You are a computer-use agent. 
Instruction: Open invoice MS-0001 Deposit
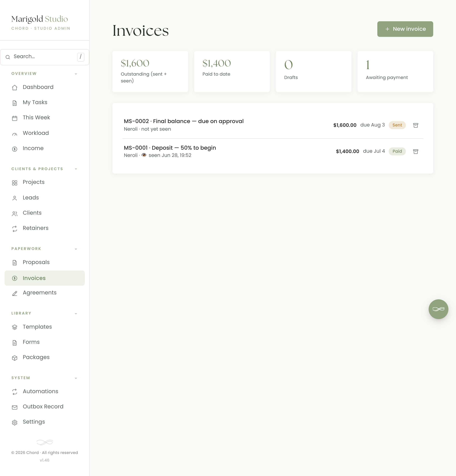click(x=170, y=148)
